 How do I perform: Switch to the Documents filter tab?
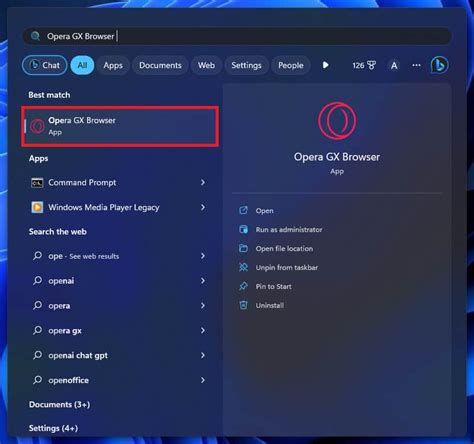click(x=160, y=65)
